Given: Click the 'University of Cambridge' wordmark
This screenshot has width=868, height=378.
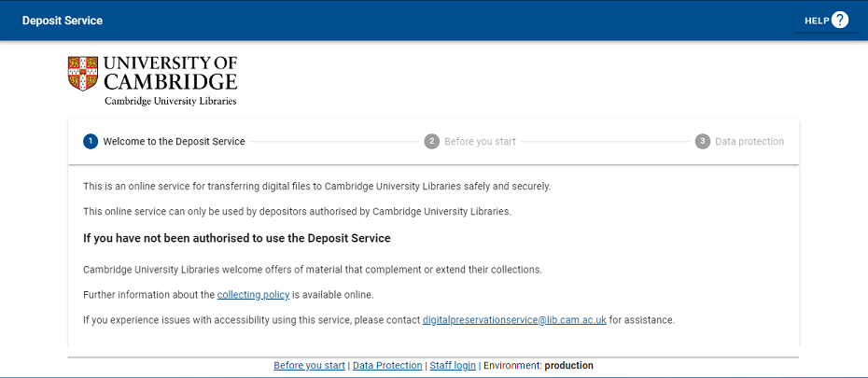Looking at the screenshot, I should (171, 74).
